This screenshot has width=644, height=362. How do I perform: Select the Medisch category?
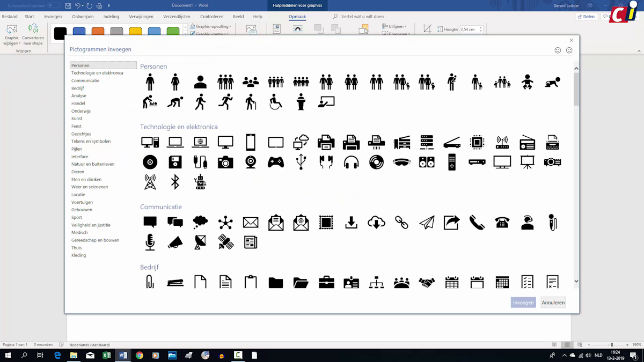[79, 233]
